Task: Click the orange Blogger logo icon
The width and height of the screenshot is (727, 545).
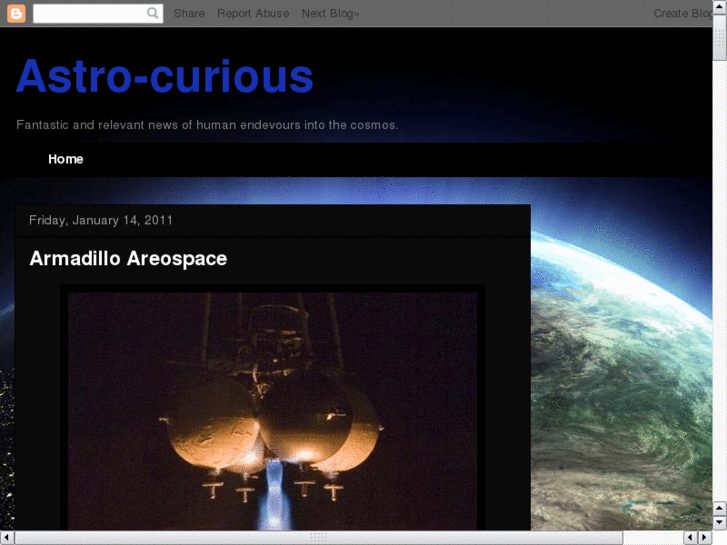Action: pyautogui.click(x=16, y=13)
